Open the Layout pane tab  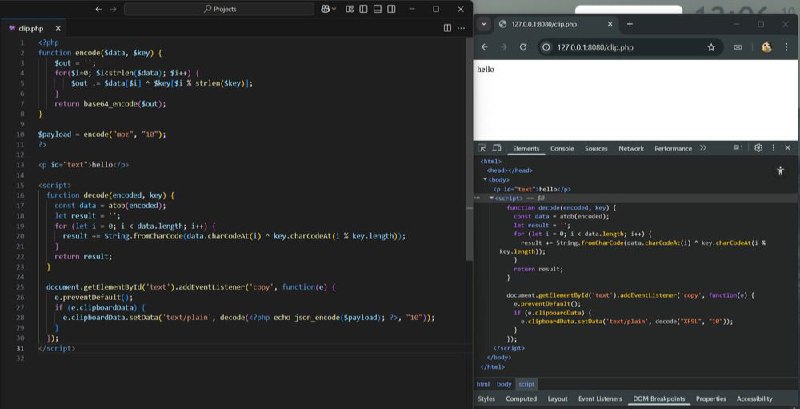558,399
